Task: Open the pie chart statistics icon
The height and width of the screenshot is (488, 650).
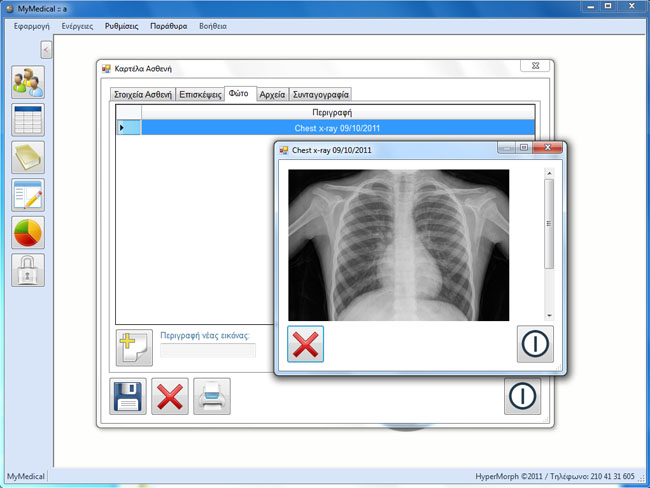Action: (x=28, y=232)
